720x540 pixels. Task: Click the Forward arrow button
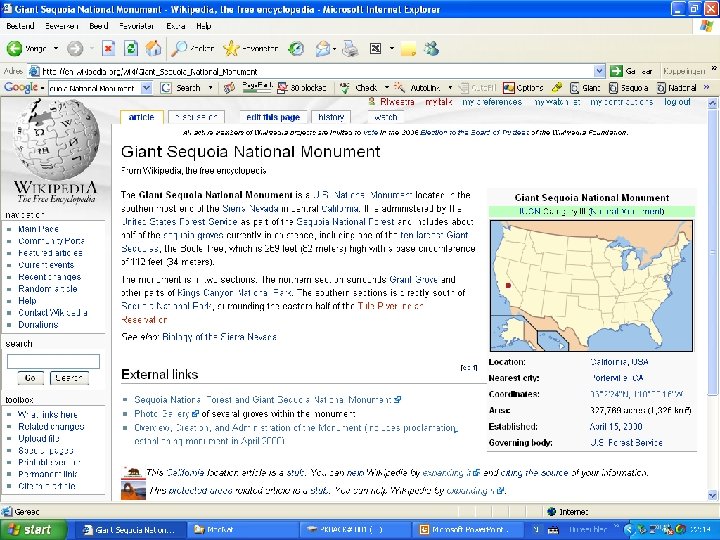(75, 48)
